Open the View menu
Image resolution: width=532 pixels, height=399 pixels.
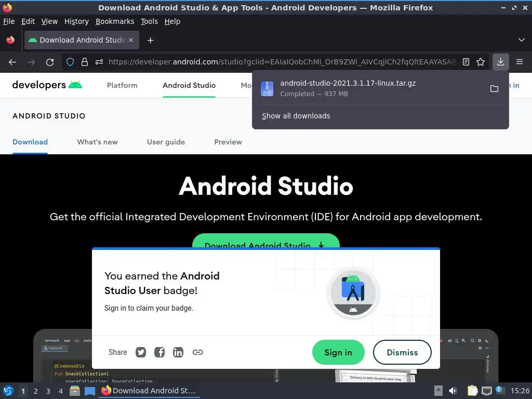point(49,21)
